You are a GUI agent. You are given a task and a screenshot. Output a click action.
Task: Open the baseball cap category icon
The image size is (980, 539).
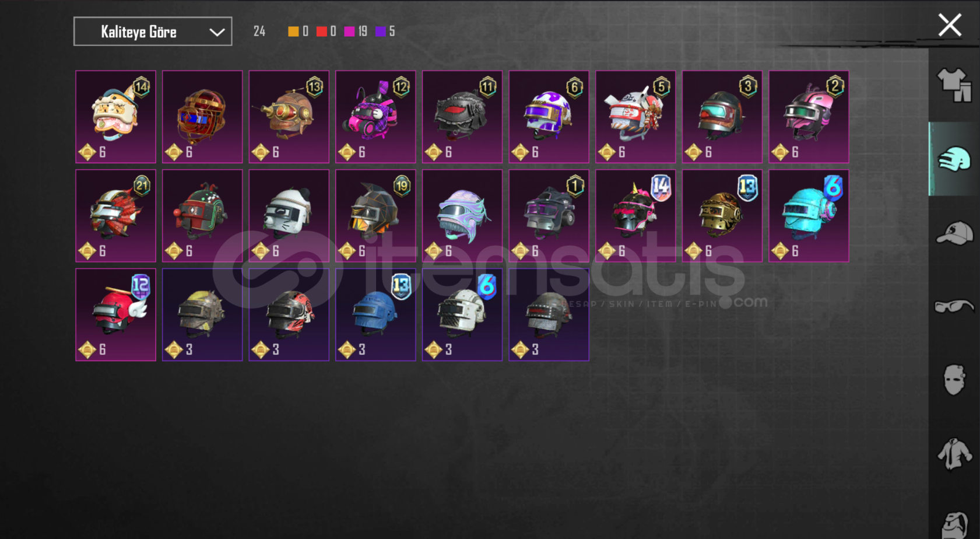point(954,233)
